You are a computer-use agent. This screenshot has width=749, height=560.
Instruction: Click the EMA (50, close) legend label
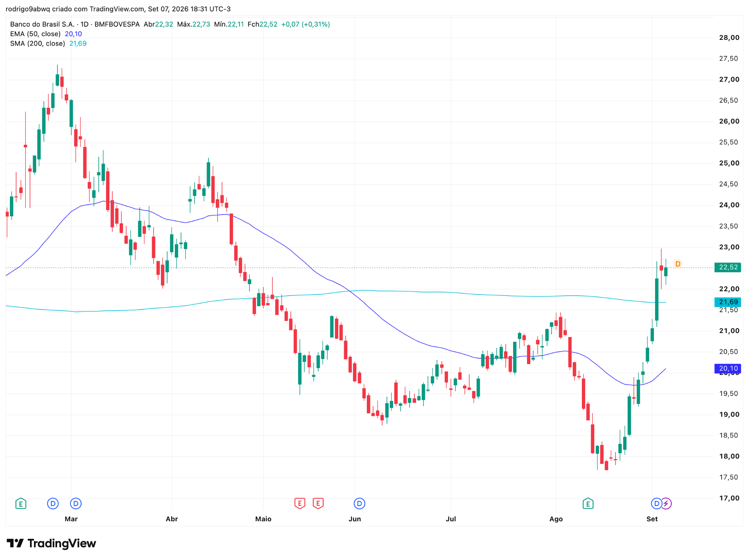[x=35, y=34]
